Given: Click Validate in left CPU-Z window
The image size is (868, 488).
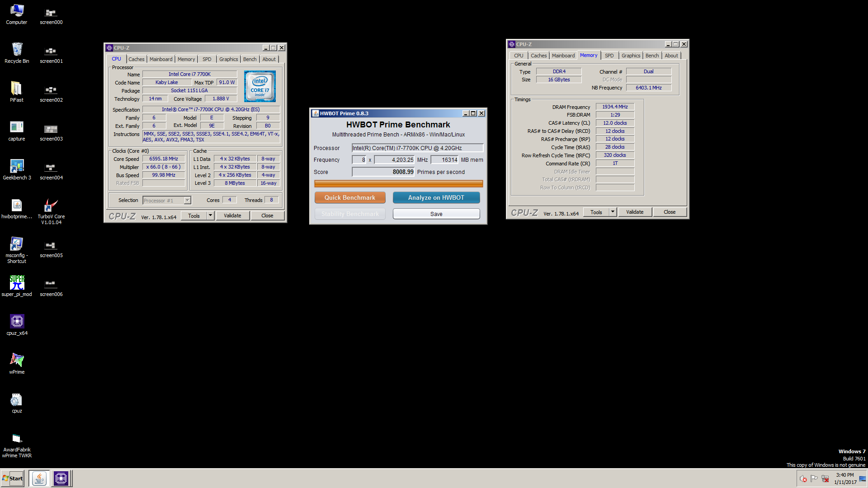Looking at the screenshot, I should point(232,216).
